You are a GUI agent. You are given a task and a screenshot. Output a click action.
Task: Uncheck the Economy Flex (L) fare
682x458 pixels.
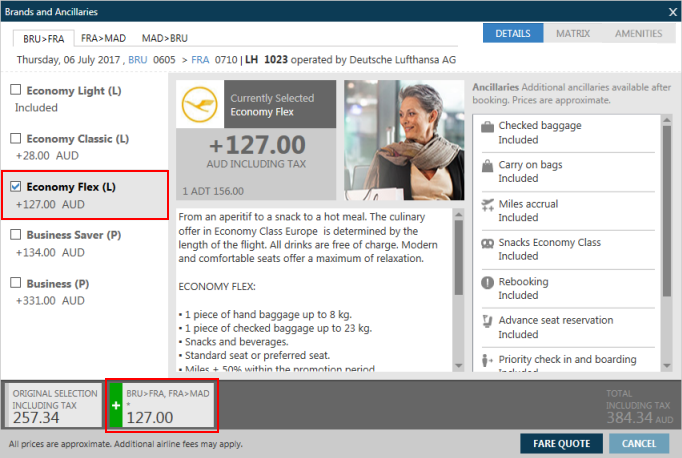click(x=16, y=187)
